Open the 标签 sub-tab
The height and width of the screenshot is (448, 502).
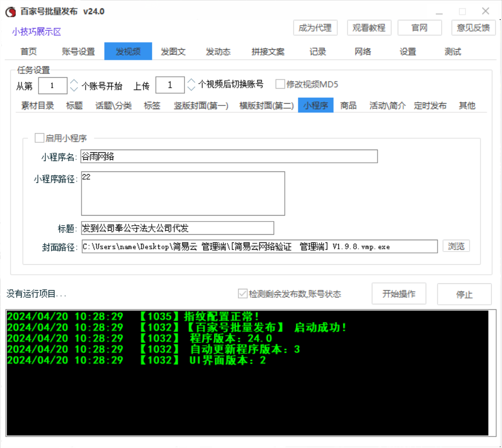click(152, 106)
